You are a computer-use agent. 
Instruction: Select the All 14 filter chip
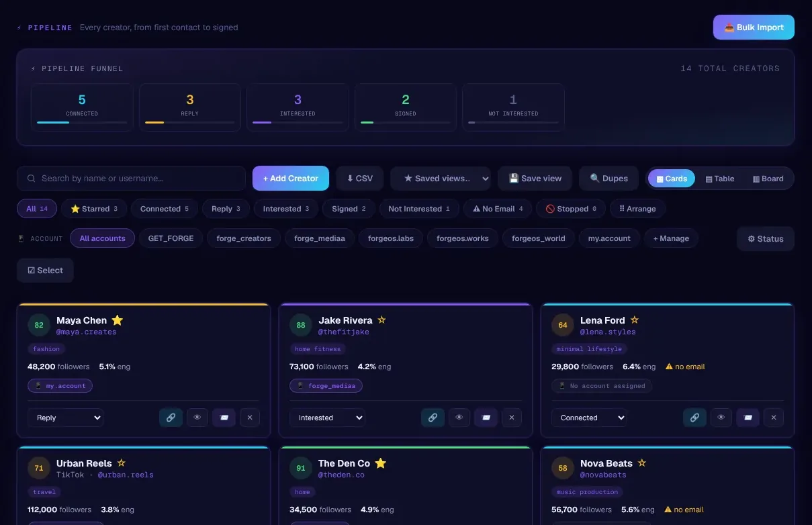(37, 209)
